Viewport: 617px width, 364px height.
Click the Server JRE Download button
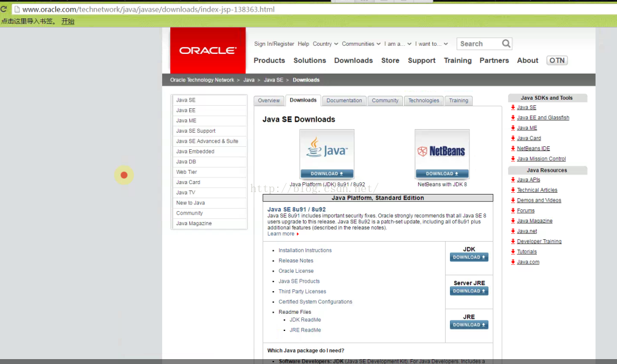coord(469,291)
